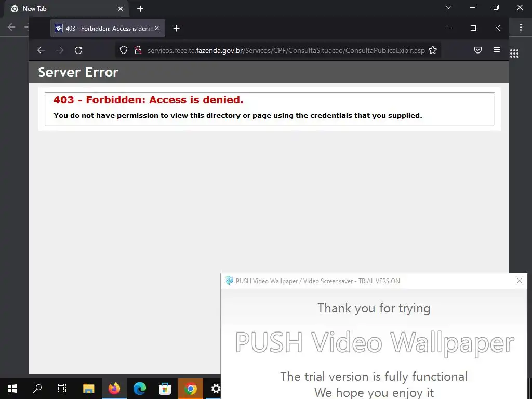This screenshot has width=532, height=399.
Task: Open Task View on the taskbar
Action: [x=62, y=389]
